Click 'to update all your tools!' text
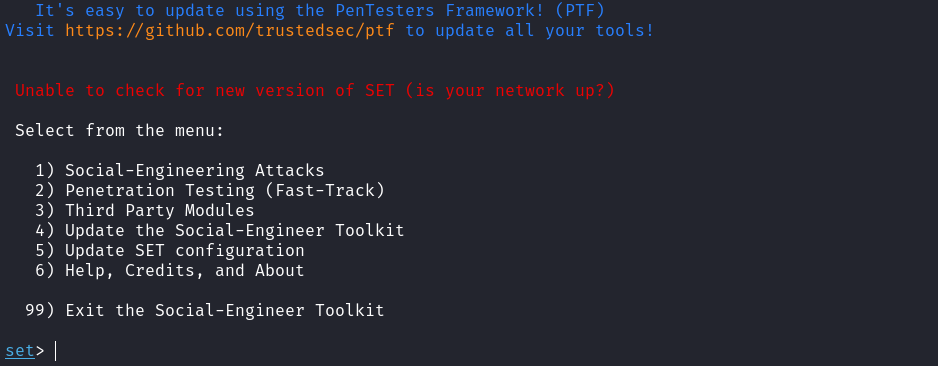The width and height of the screenshot is (938, 366). (530, 30)
